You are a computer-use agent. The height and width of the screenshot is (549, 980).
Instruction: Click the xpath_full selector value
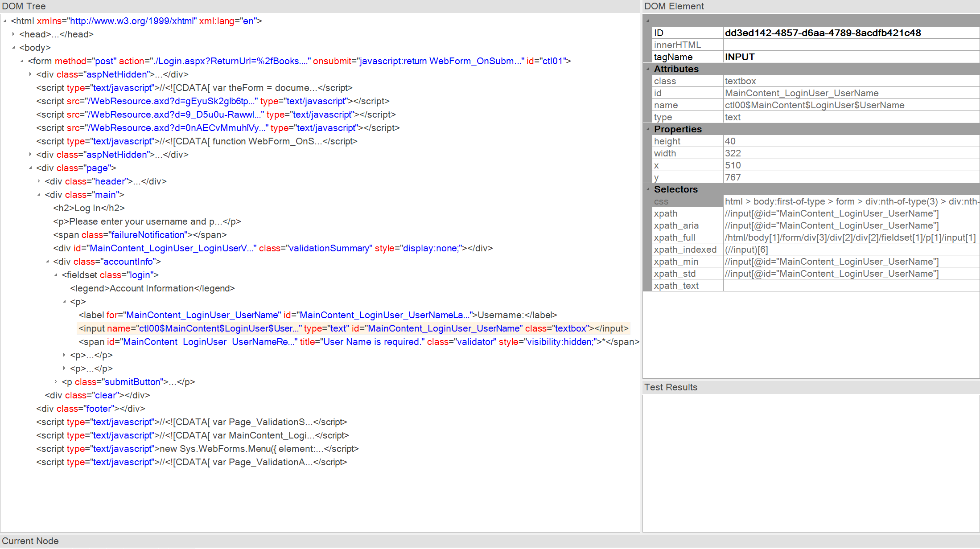850,238
